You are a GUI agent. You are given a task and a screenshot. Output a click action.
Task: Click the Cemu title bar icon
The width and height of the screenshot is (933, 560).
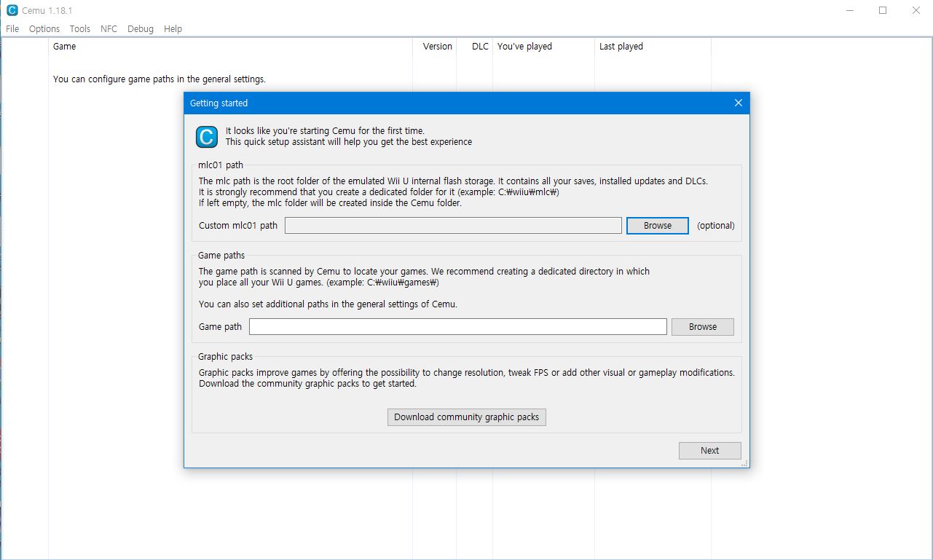coord(12,10)
